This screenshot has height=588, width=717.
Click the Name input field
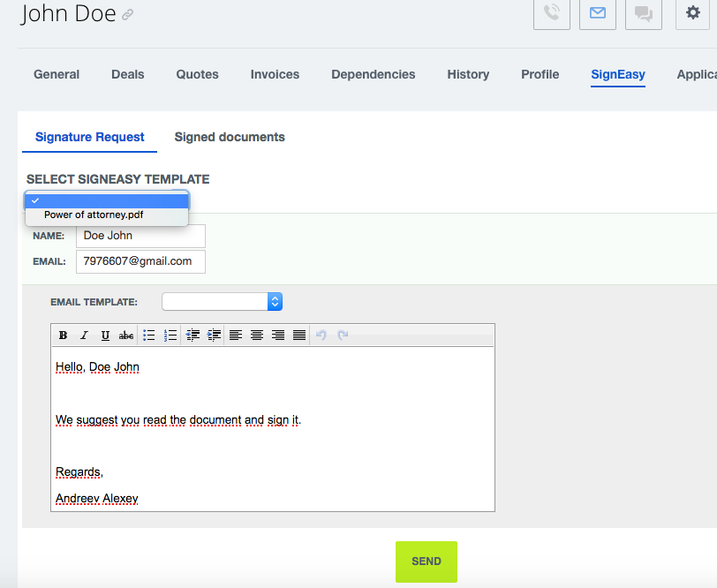141,236
